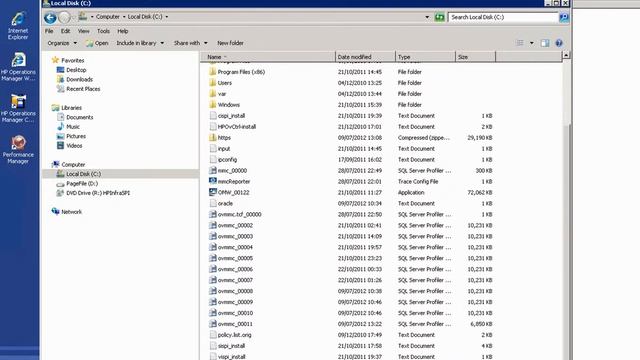Open HP Operations Manager W... desktop icon
This screenshot has height=360, width=640.
(x=18, y=67)
